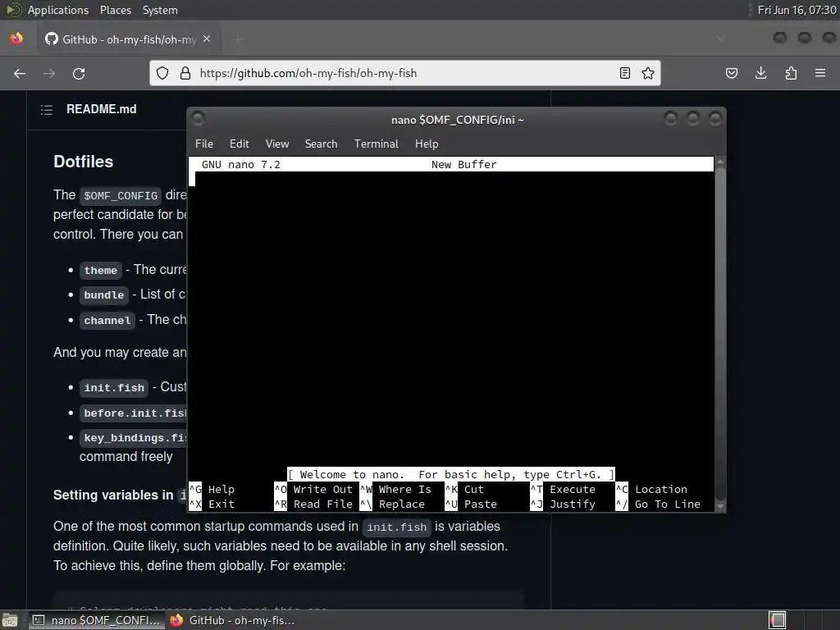Reload the GitHub page
The width and height of the screenshot is (840, 630).
click(79, 73)
